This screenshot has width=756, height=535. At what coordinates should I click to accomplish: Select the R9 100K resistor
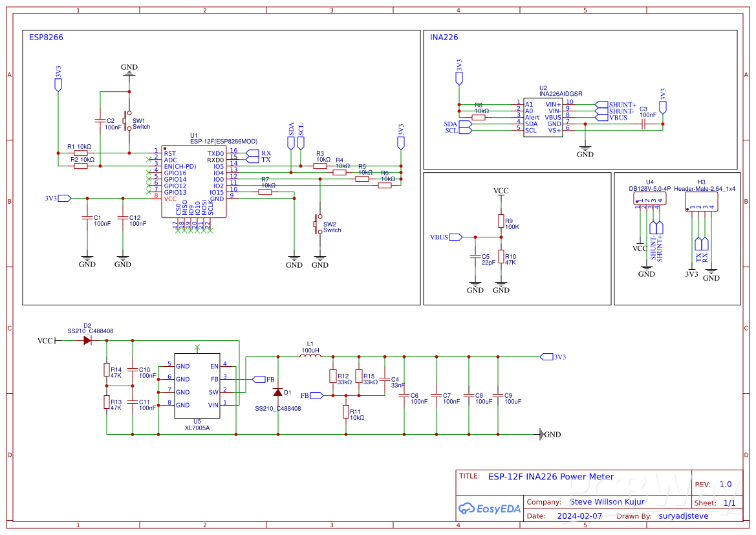(x=501, y=221)
